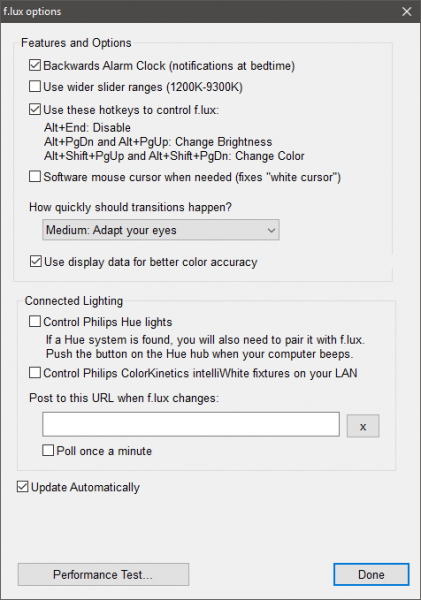
Task: Click the Done button
Action: (371, 574)
